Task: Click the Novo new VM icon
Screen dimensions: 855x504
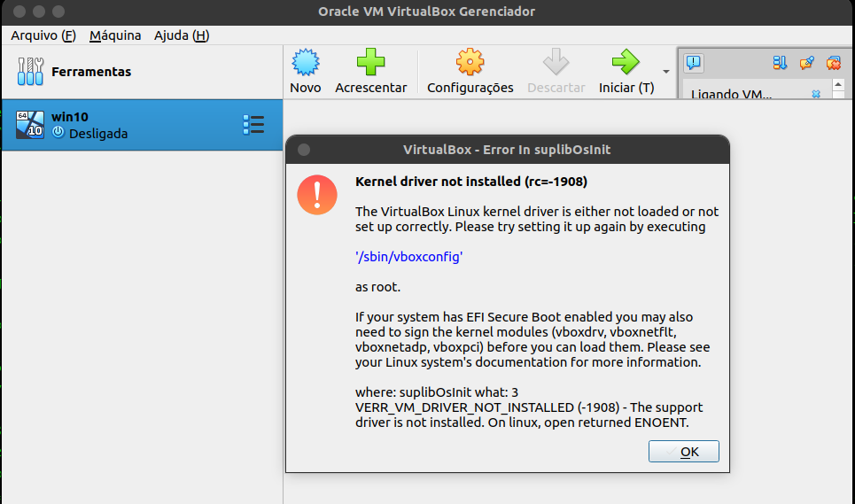Action: click(306, 62)
